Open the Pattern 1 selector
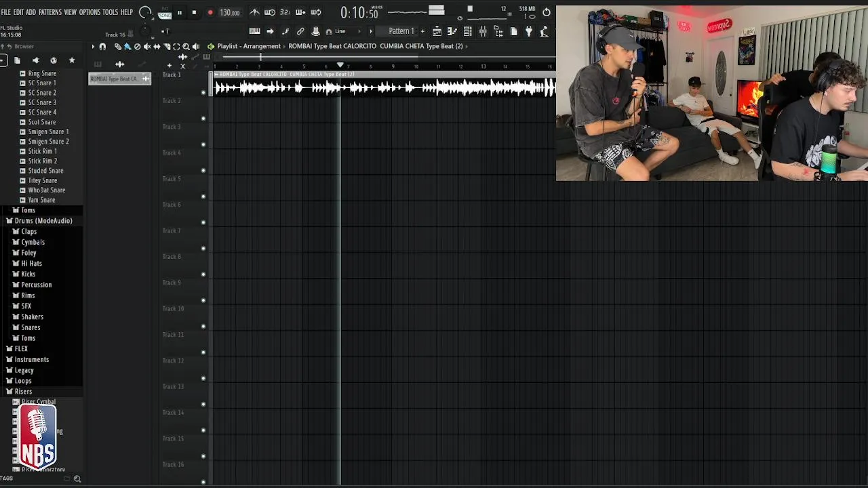 point(401,31)
